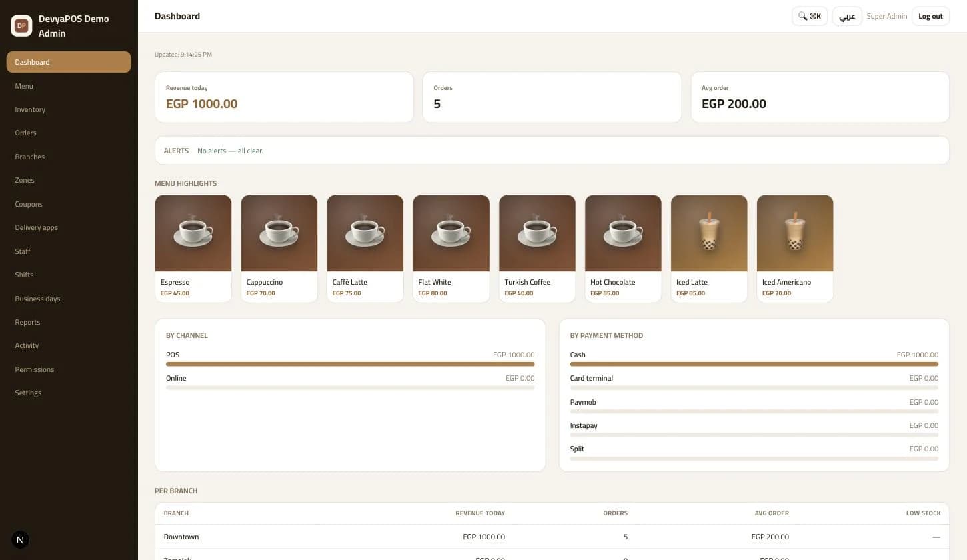Open the Coupons page

tap(69, 204)
